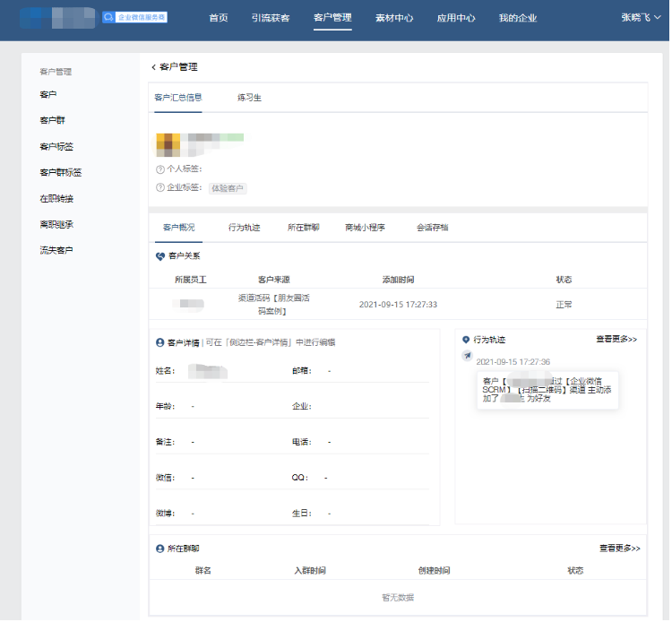Image resolution: width=672 pixels, height=622 pixels.
Task: Click the customer avatar thumbnail
Action: tap(168, 143)
